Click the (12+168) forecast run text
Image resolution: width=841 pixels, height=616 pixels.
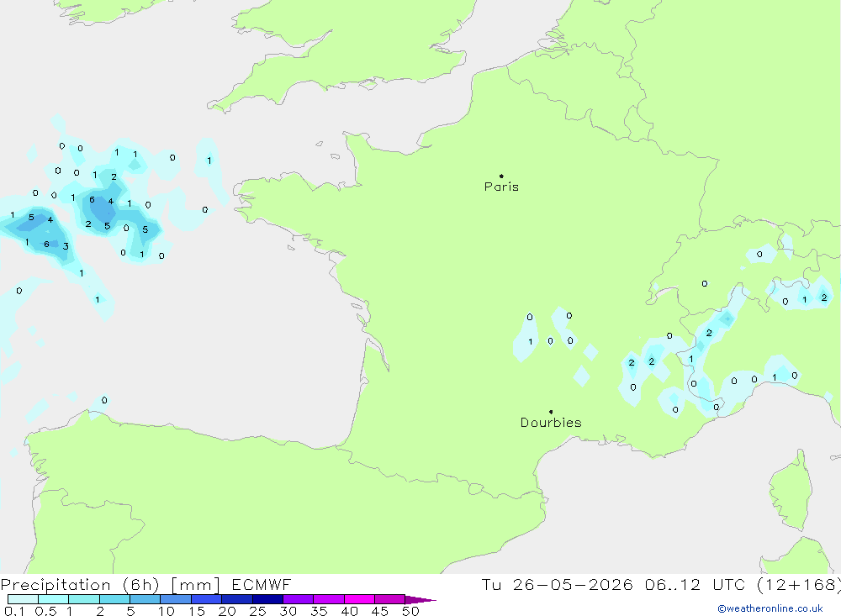[x=799, y=585]
